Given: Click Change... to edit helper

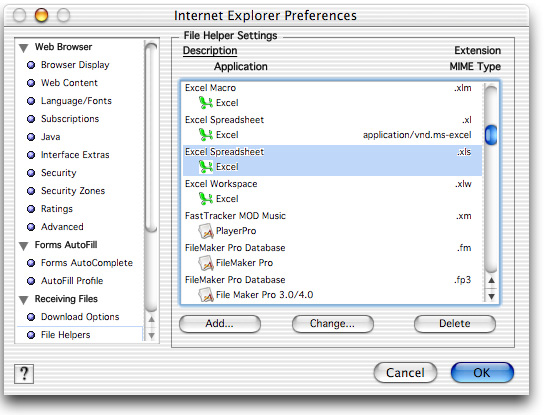Looking at the screenshot, I should point(333,323).
